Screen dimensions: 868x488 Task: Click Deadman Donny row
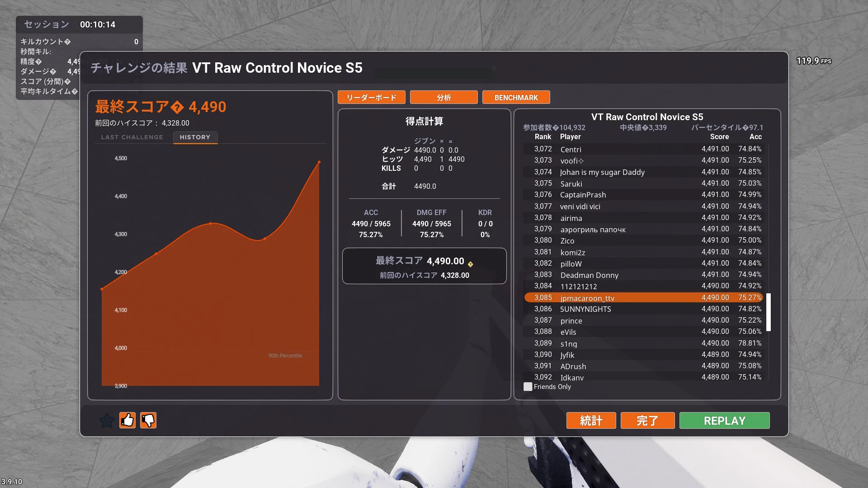643,275
